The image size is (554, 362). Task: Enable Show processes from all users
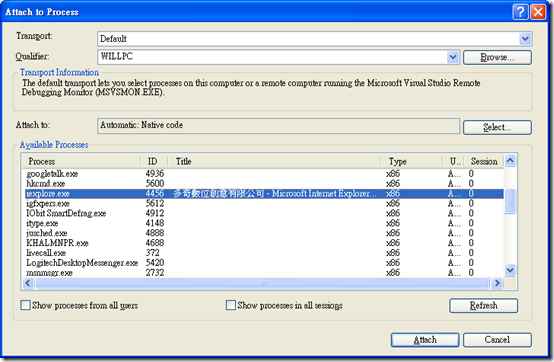coord(25,305)
